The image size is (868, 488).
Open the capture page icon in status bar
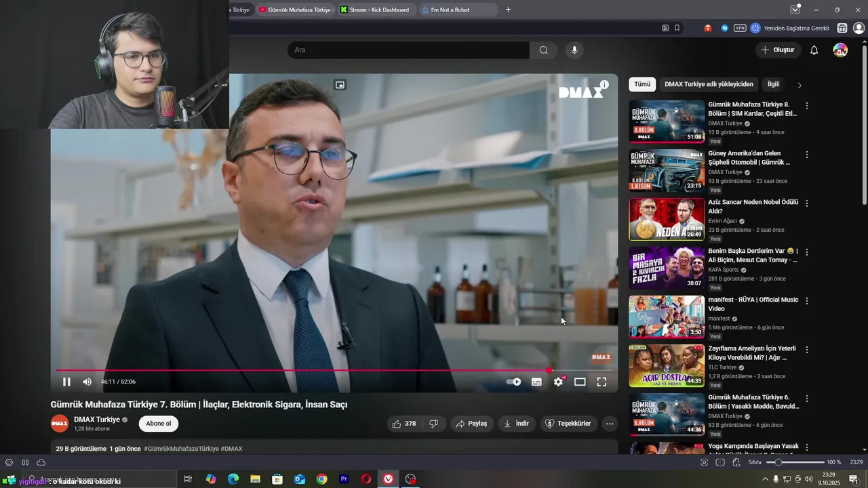[x=704, y=462]
